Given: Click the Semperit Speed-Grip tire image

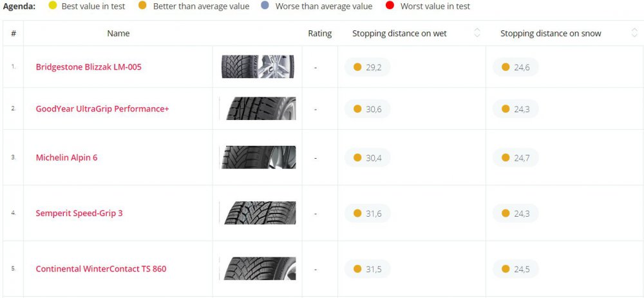Looking at the screenshot, I should [x=258, y=214].
